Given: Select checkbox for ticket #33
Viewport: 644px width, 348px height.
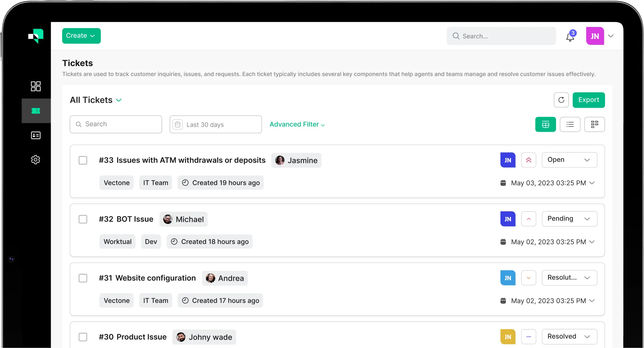Looking at the screenshot, I should pos(83,160).
